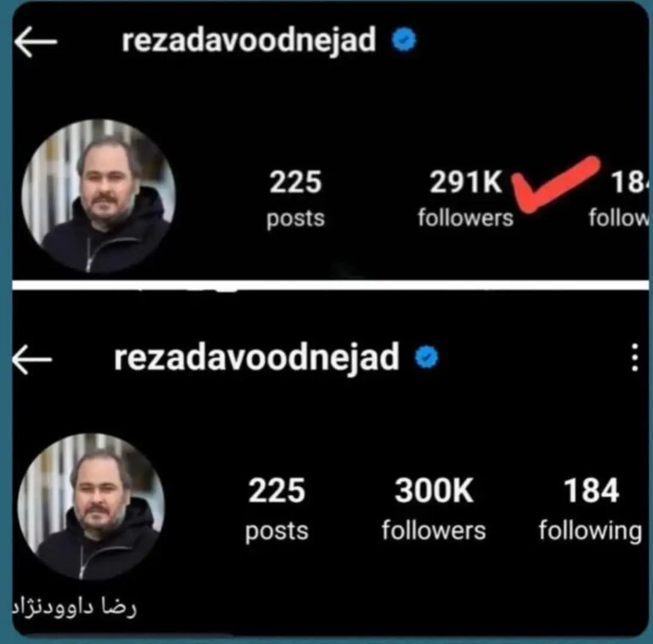Tap the rezadavoodnejad username in the top header
The height and width of the screenshot is (644, 653).
pyautogui.click(x=248, y=41)
